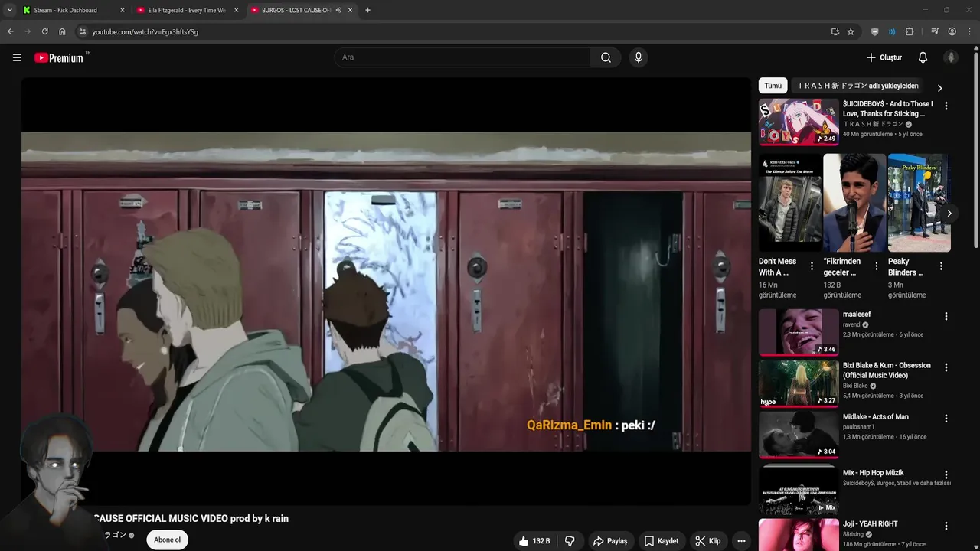Close the Ella Fitzgerald tab
980x551 pixels.
pyautogui.click(x=236, y=10)
